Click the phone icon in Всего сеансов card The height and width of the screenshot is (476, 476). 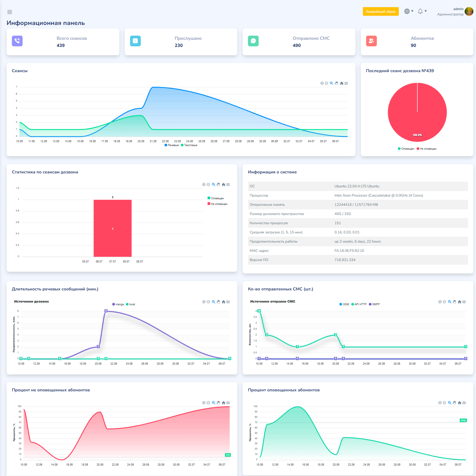coord(17,41)
